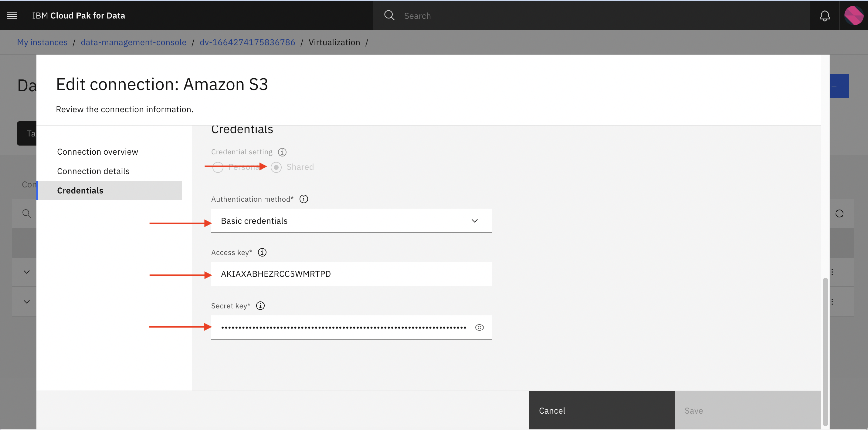Go to Connection details section

point(93,171)
